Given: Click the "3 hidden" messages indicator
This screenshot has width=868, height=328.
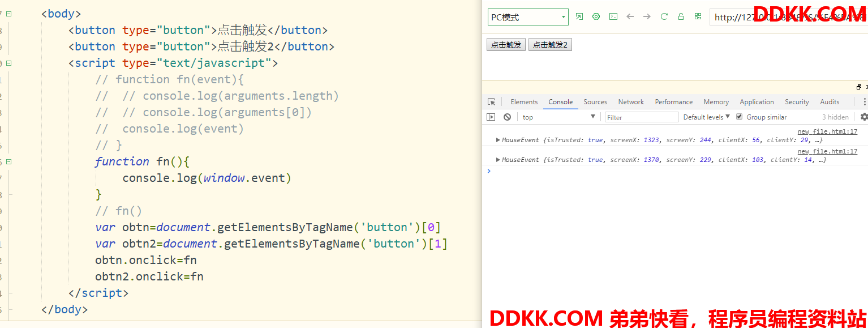Looking at the screenshot, I should pos(835,117).
